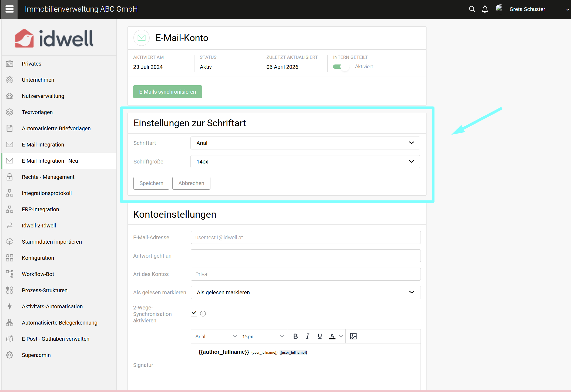
Task: Go to Rechte - Management sidebar item
Action: [x=48, y=177]
